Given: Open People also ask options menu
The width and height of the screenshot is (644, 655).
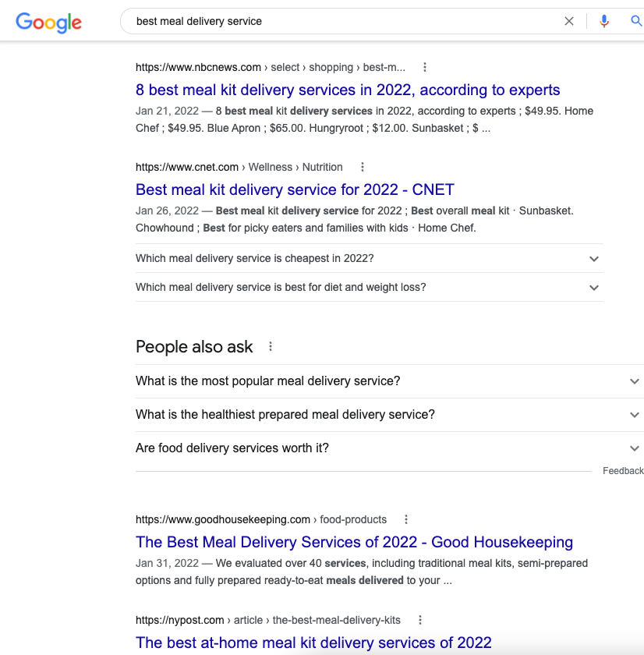Looking at the screenshot, I should 271,347.
